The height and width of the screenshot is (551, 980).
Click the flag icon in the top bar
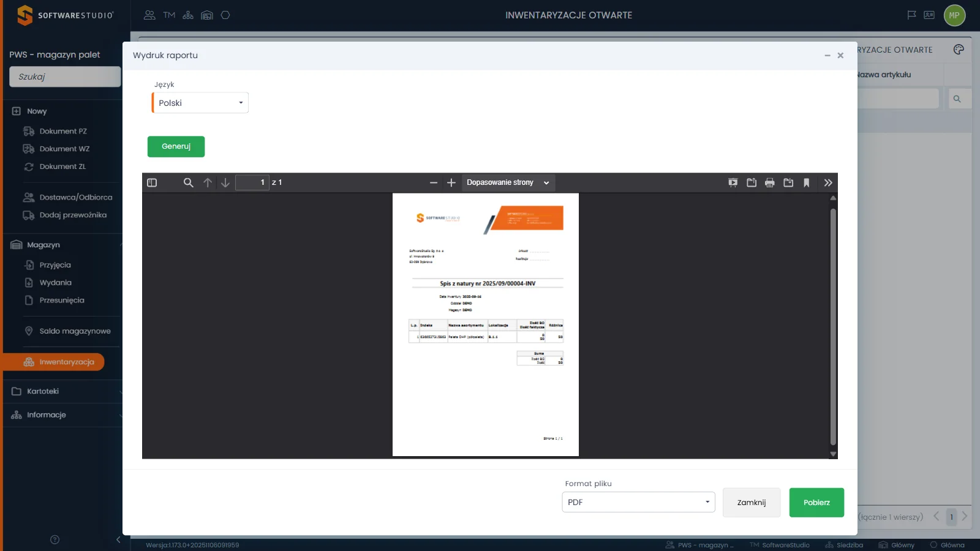click(911, 15)
